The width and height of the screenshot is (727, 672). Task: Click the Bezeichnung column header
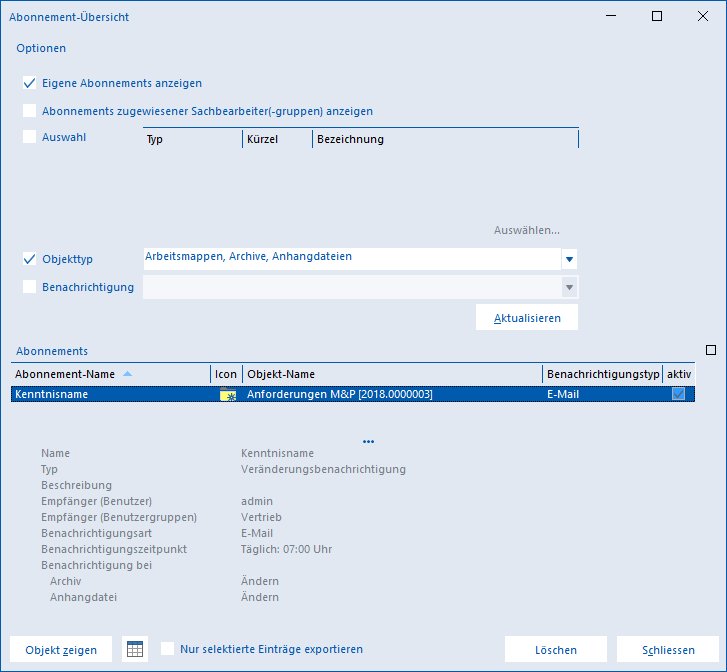click(x=445, y=139)
